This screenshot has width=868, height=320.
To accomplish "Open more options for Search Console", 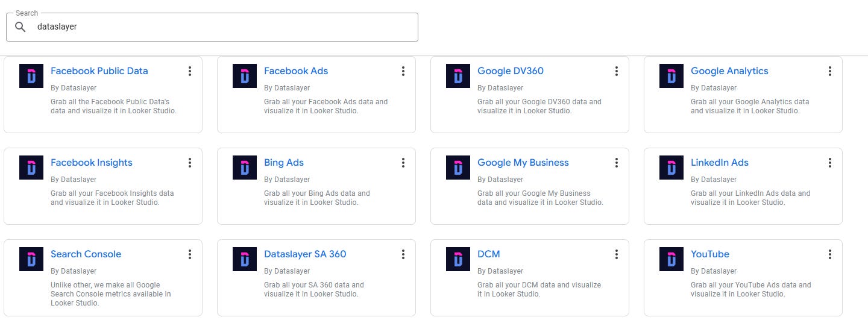I will [190, 254].
